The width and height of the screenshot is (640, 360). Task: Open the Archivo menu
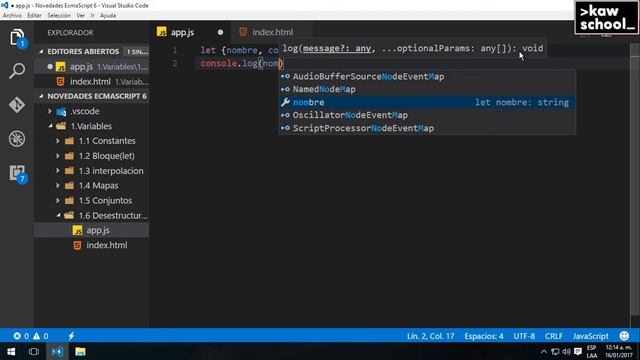point(12,16)
